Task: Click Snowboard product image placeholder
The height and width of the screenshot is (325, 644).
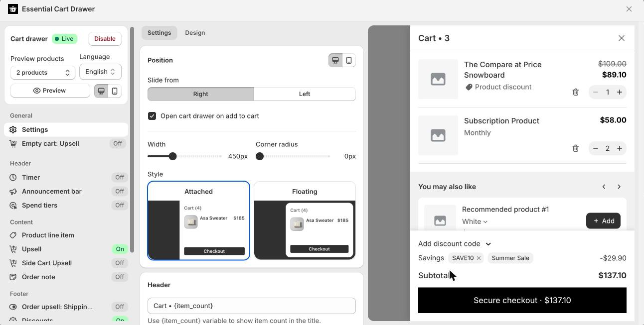Action: tap(438, 79)
